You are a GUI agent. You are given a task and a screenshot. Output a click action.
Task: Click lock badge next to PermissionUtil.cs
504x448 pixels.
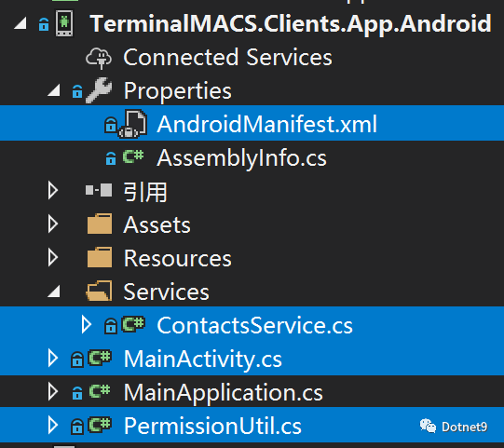[77, 426]
